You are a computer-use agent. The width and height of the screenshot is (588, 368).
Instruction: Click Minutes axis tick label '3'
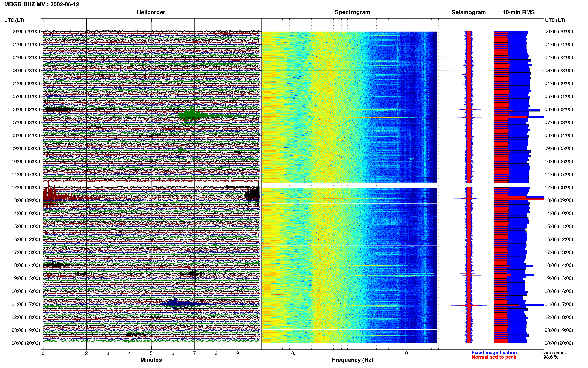(108, 353)
